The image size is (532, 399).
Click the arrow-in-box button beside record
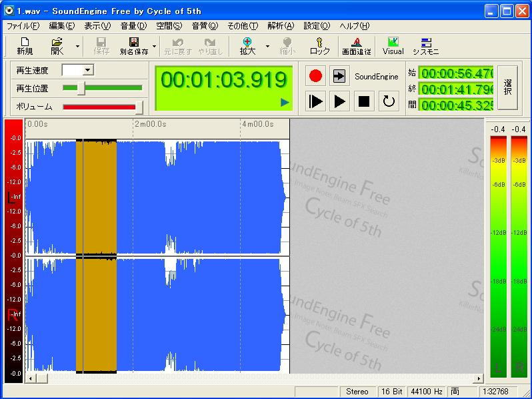coord(339,76)
